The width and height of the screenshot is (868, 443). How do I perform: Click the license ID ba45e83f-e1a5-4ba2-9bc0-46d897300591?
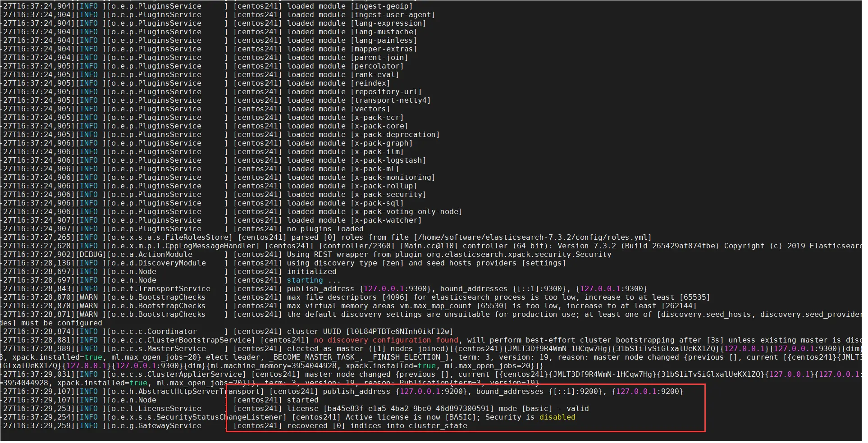[x=409, y=409]
